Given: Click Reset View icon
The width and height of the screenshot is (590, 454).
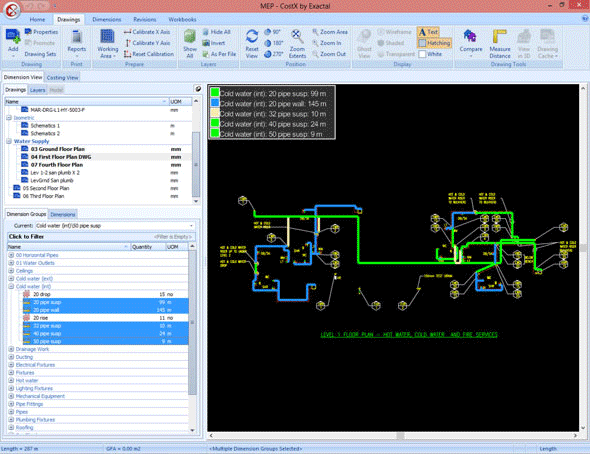Looking at the screenshot, I should 252,43.
